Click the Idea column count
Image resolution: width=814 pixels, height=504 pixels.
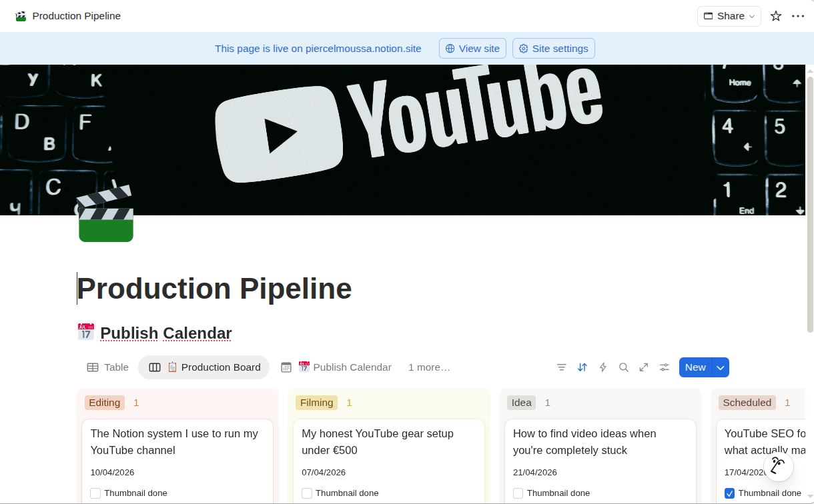point(547,403)
